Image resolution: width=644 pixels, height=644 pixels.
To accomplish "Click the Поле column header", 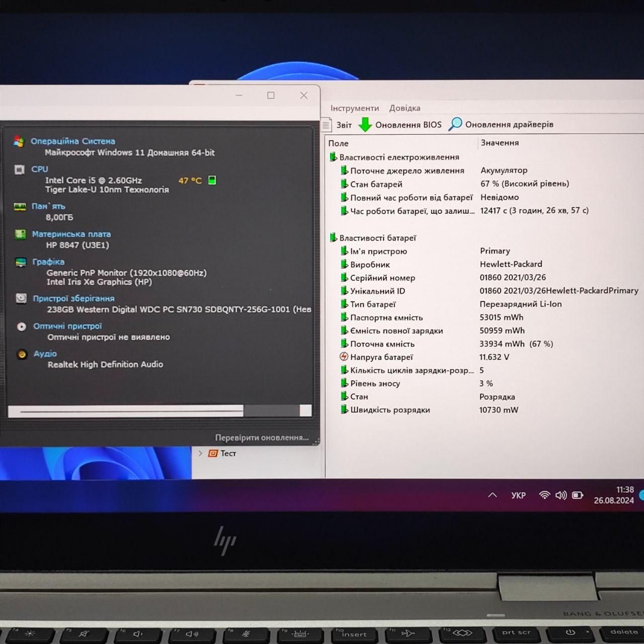I will tap(338, 143).
